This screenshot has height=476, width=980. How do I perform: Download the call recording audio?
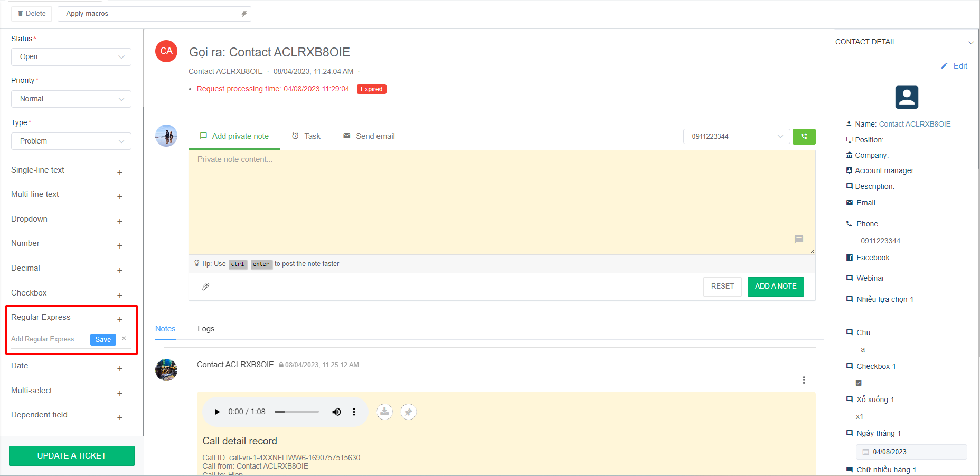(x=384, y=412)
